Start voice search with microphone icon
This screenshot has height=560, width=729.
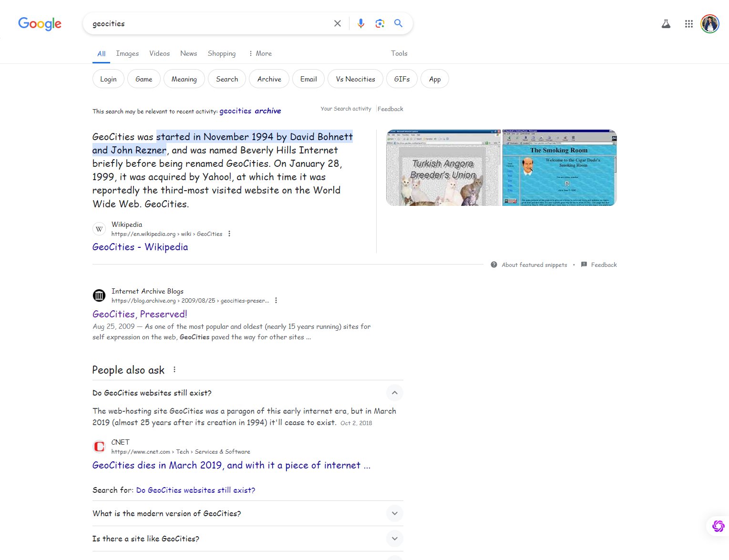pos(361,23)
